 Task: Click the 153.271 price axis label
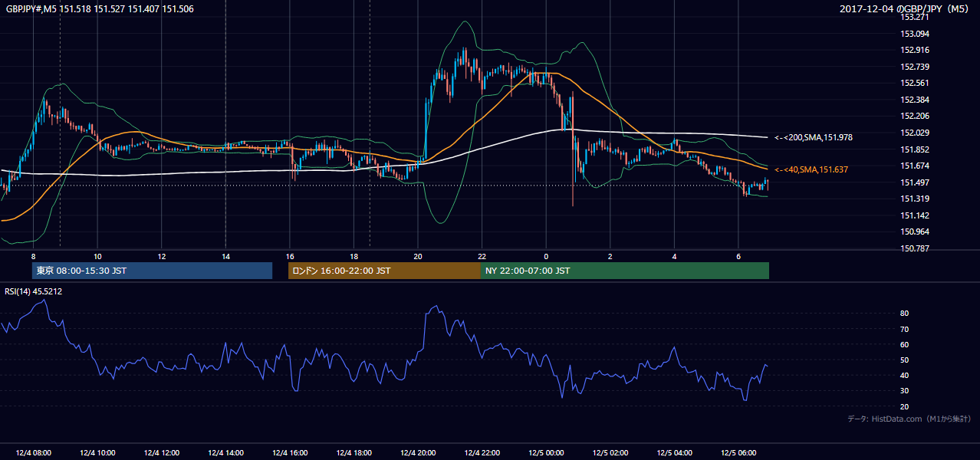tap(915, 17)
